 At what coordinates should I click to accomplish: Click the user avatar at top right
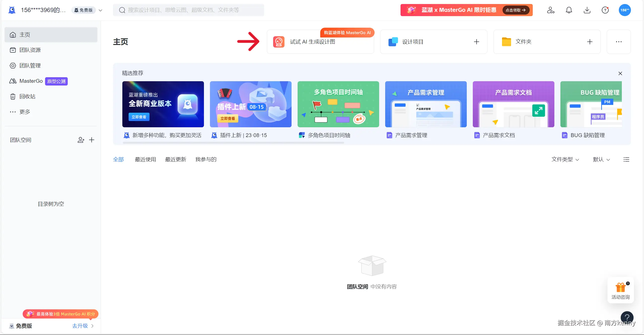[625, 10]
